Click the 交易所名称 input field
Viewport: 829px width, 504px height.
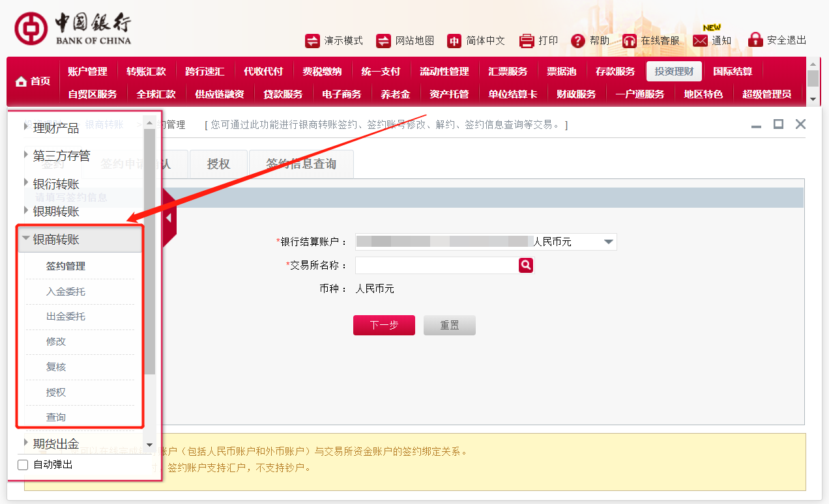tap(436, 265)
